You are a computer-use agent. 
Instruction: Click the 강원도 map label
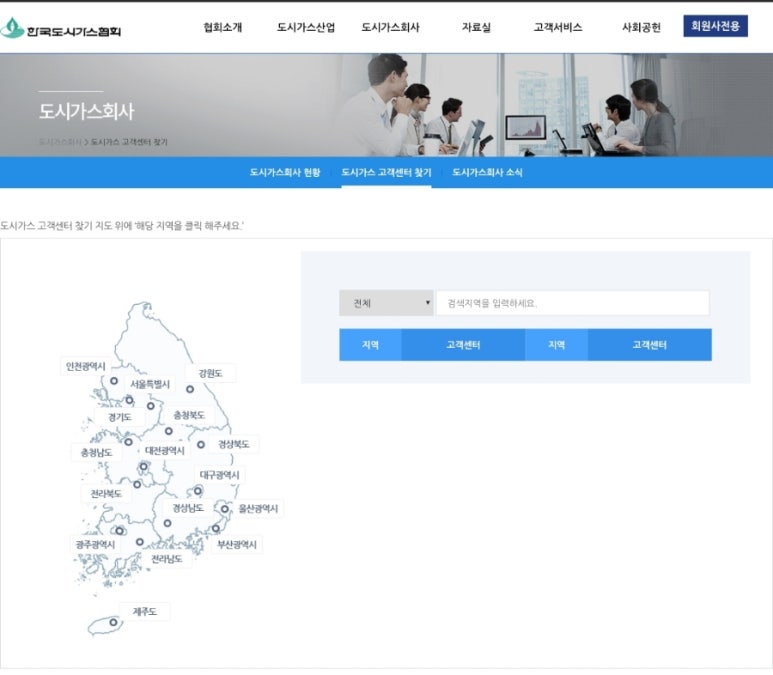[211, 373]
